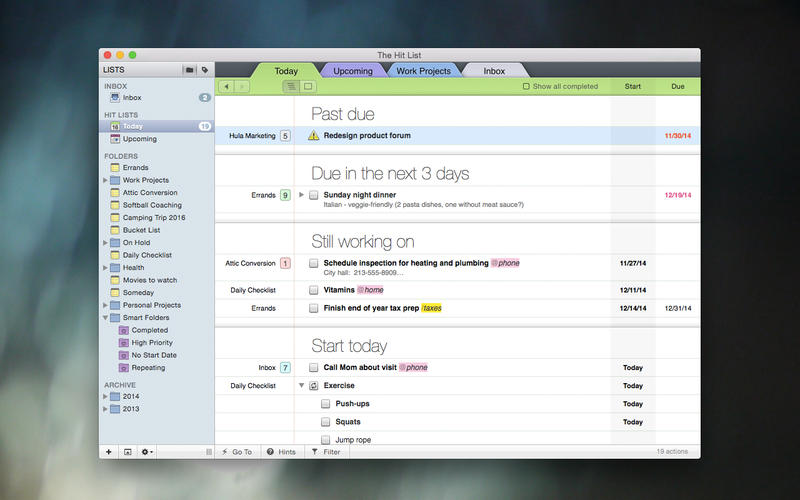Switch to card view mode
This screenshot has width=800, height=500.
click(x=308, y=87)
